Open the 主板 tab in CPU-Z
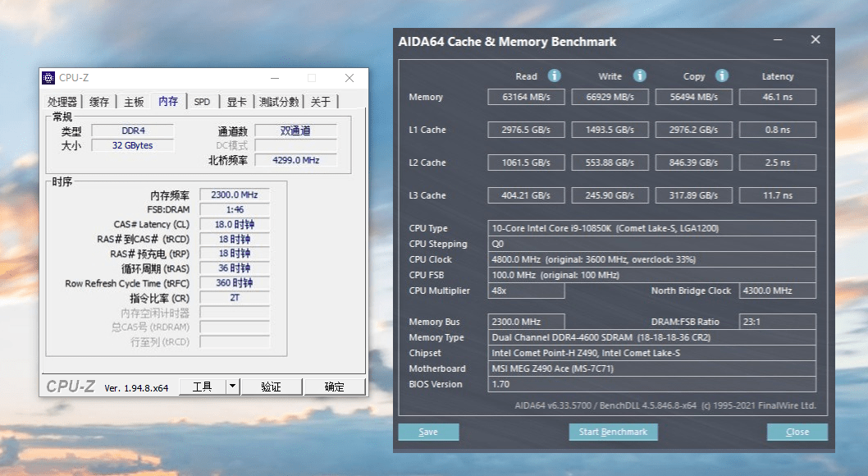This screenshot has width=868, height=476. tap(134, 102)
